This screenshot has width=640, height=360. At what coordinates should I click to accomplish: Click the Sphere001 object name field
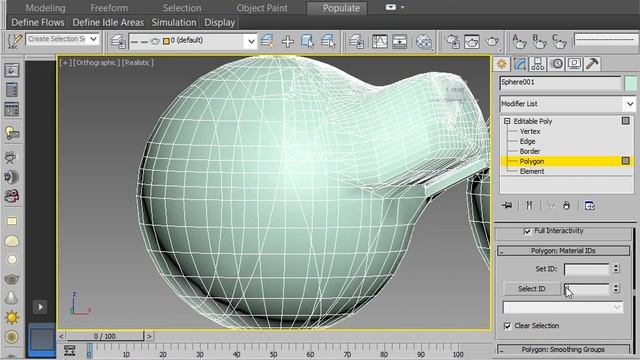[x=560, y=83]
